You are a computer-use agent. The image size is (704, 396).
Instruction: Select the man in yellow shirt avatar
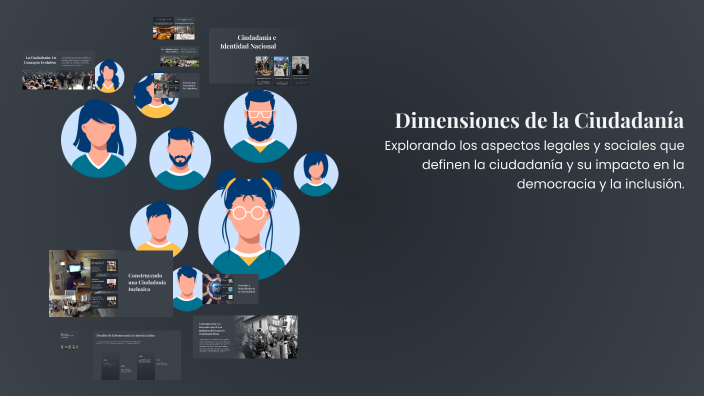pos(159,229)
